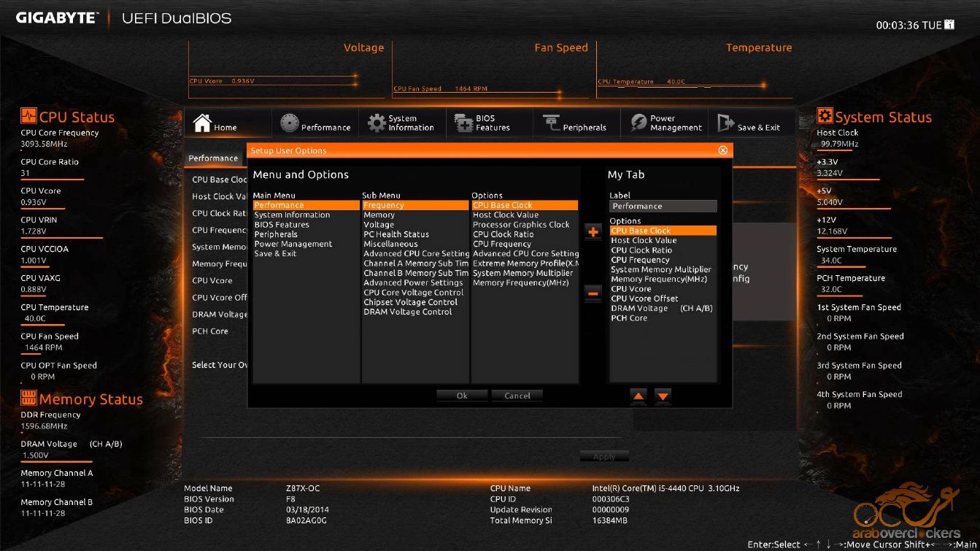Choose Voltage in the Sub Menu list
This screenshot has width=980, height=551.
pyautogui.click(x=379, y=225)
